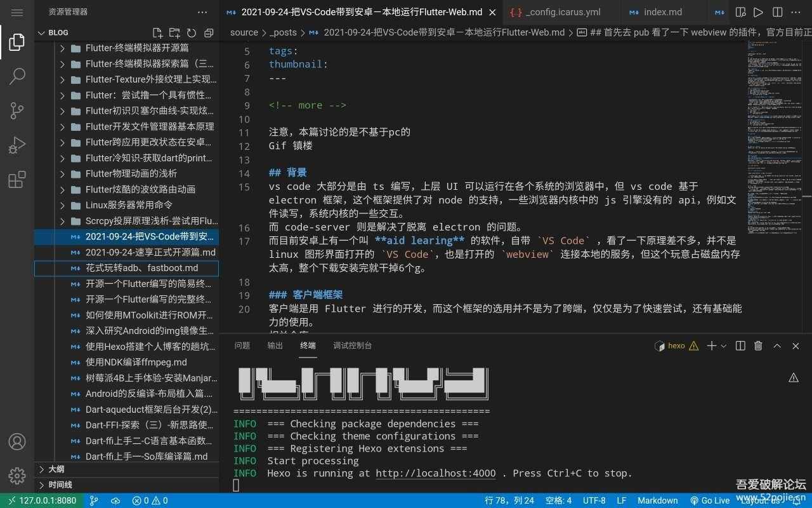
Task: Kill terminal with trash icon
Action: coord(758,345)
